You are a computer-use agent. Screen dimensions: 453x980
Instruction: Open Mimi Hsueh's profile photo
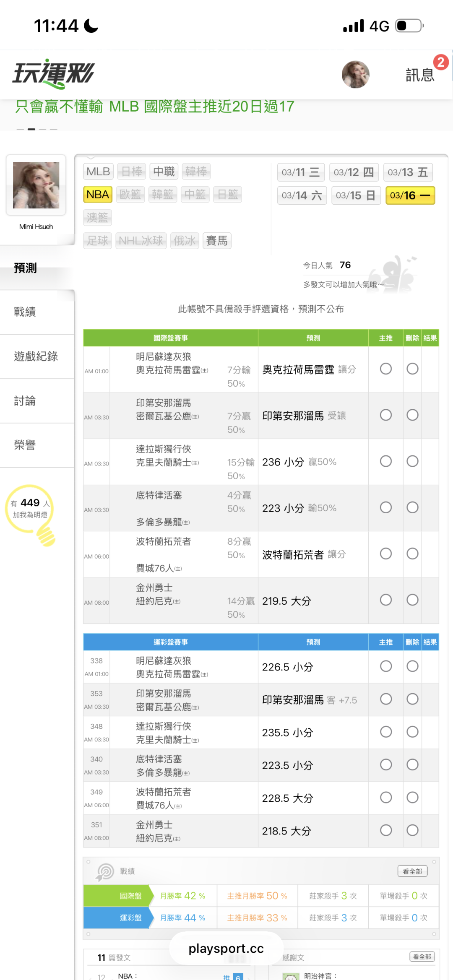click(x=36, y=185)
